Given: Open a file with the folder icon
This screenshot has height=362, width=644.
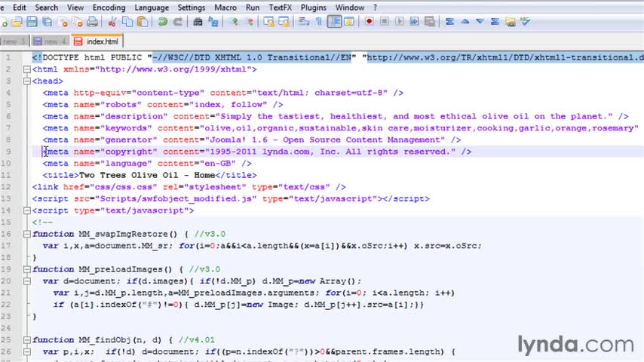Looking at the screenshot, I should click(x=17, y=22).
